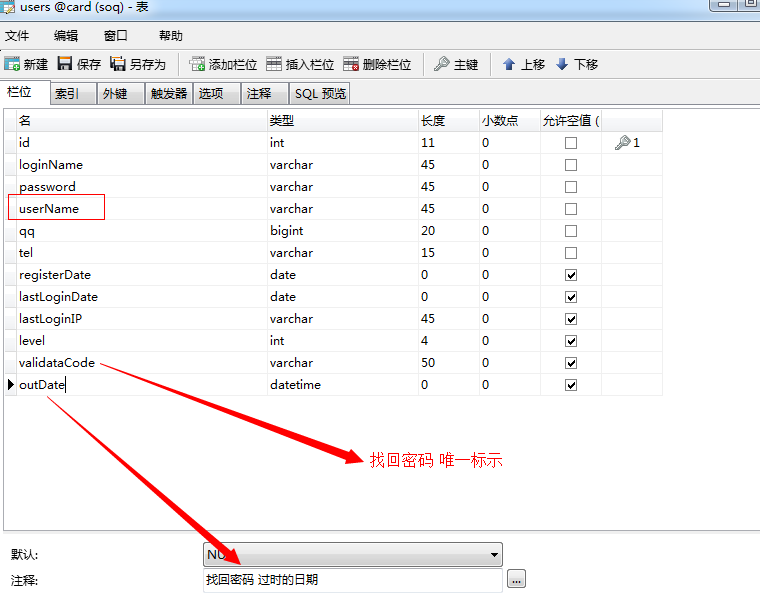Click the 允许空值 column header
This screenshot has height=615, width=760.
pyautogui.click(x=571, y=120)
